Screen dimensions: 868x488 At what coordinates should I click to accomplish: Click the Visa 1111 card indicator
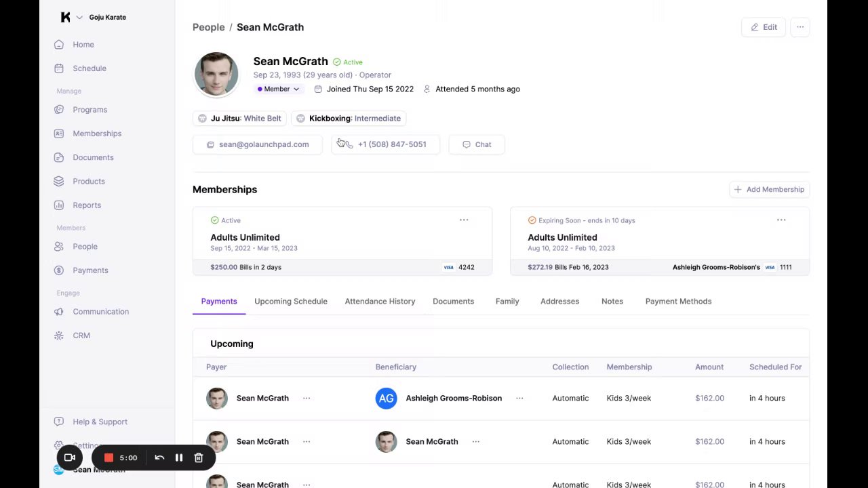click(x=778, y=267)
